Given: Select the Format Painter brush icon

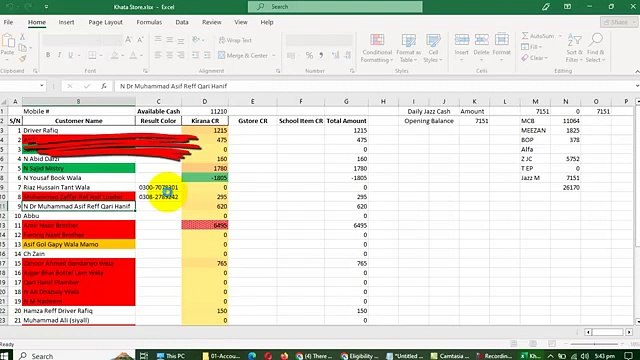Looking at the screenshot, I should click(x=22, y=59).
